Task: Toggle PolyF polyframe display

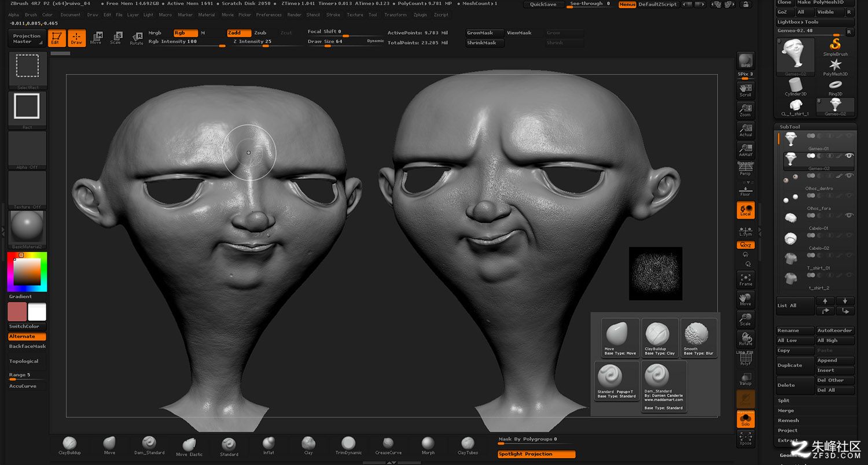Action: click(745, 359)
